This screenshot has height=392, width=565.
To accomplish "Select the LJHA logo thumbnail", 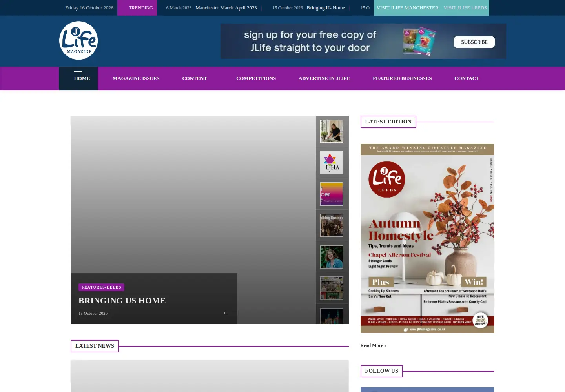I will pyautogui.click(x=332, y=163).
